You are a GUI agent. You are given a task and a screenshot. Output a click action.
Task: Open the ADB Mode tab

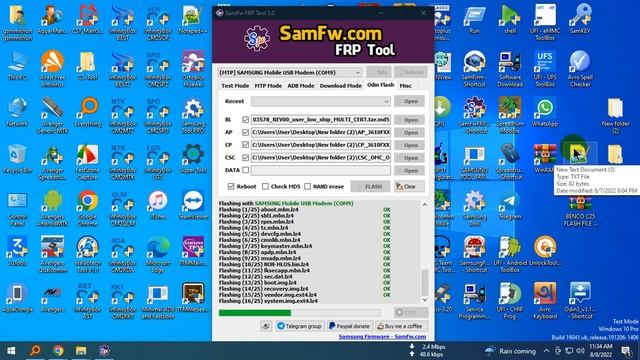pyautogui.click(x=301, y=86)
